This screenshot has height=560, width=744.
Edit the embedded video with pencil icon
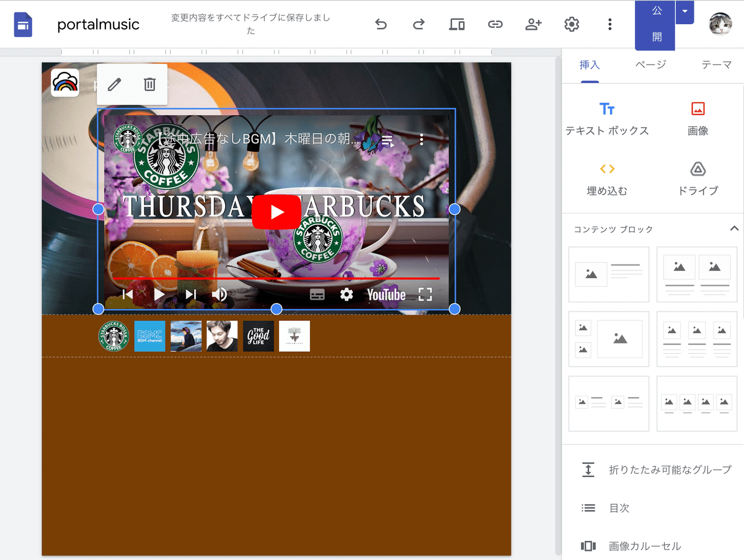[x=115, y=84]
